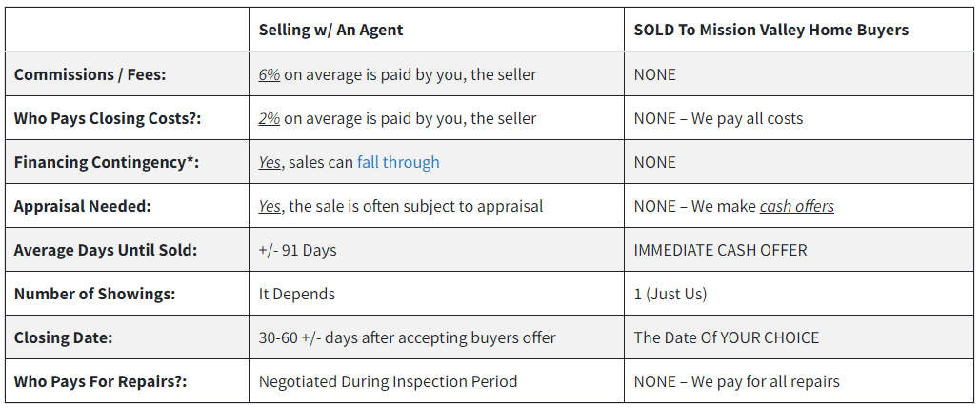The image size is (980, 409).
Task: Click the "Number of Showings:" row label
Action: coord(95,294)
